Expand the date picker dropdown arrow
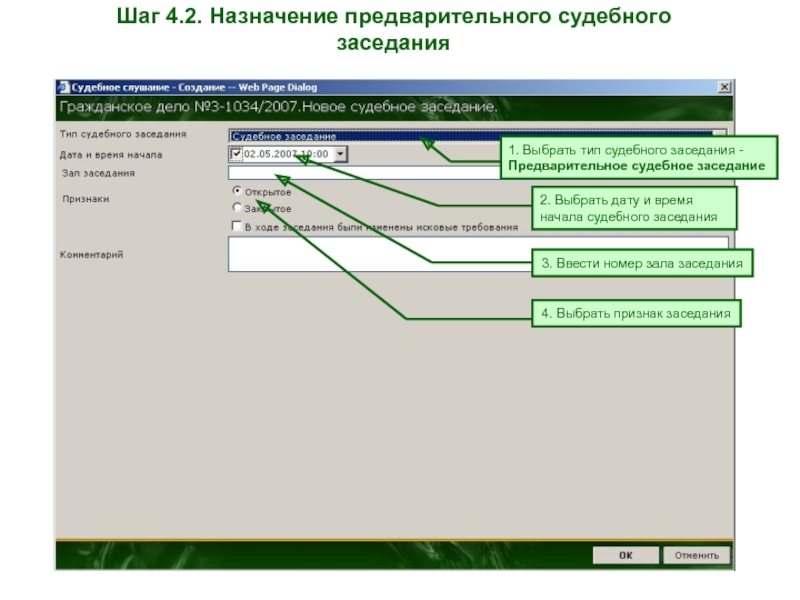800x600 pixels. point(341,154)
